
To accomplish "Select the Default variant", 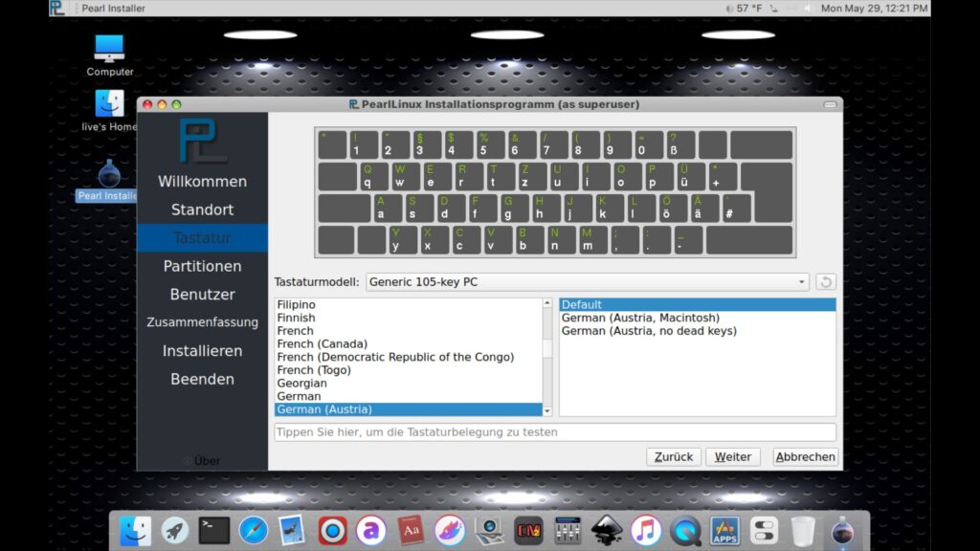I will click(698, 304).
